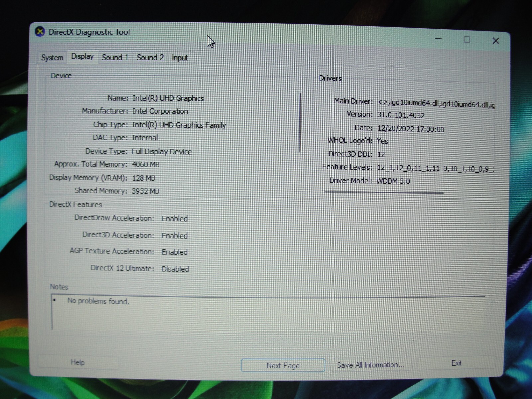This screenshot has width=532, height=399.
Task: Select the Display tab
Action: click(82, 56)
